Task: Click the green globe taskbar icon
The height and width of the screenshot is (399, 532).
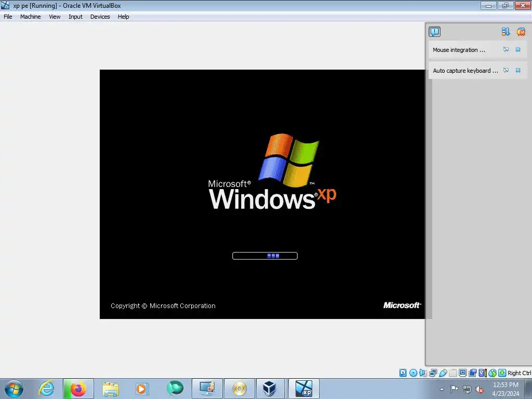Action: [x=175, y=388]
